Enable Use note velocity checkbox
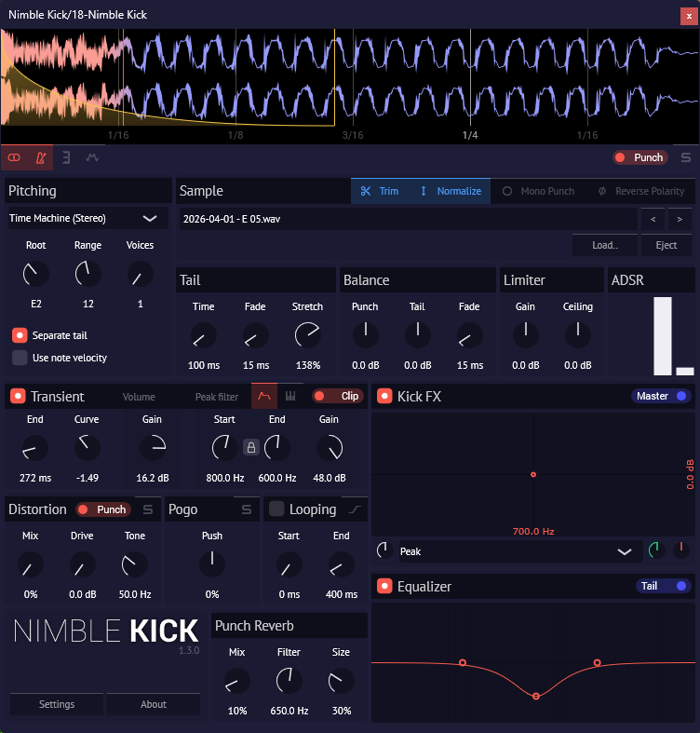The image size is (700, 733). [20, 358]
